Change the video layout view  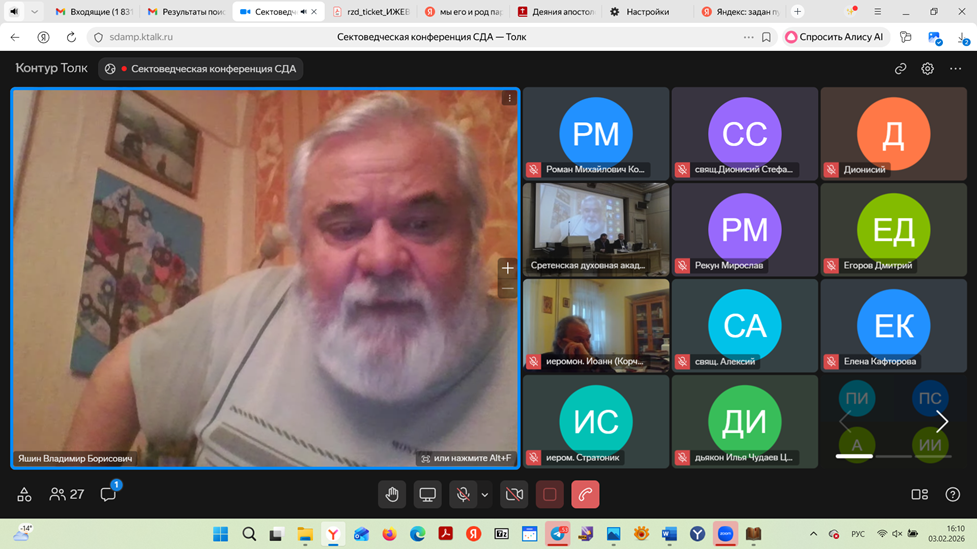tap(919, 494)
